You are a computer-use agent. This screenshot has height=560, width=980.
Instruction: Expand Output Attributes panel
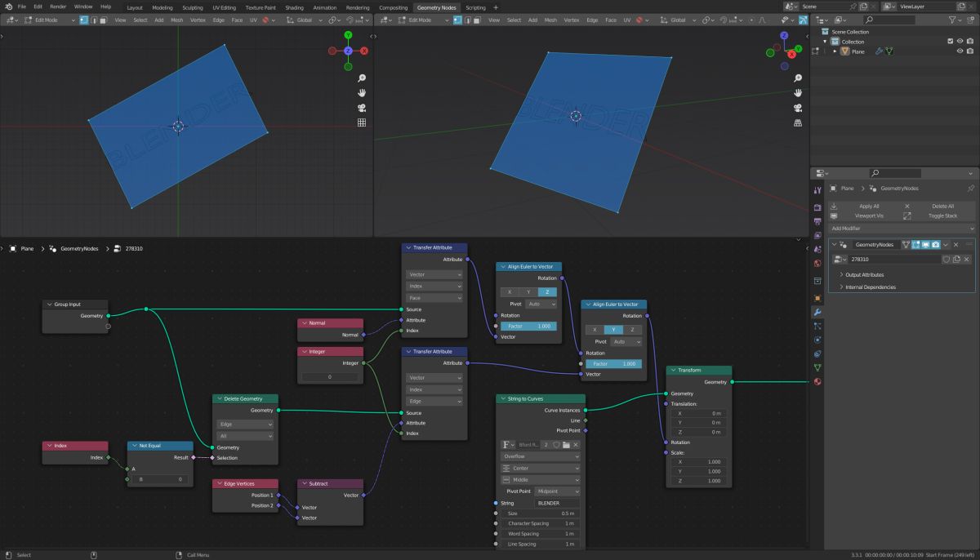click(865, 275)
